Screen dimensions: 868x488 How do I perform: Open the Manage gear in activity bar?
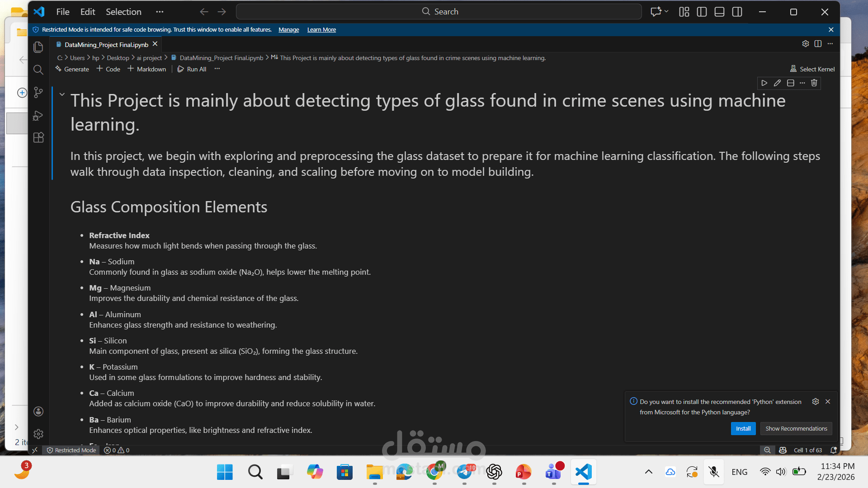(38, 434)
